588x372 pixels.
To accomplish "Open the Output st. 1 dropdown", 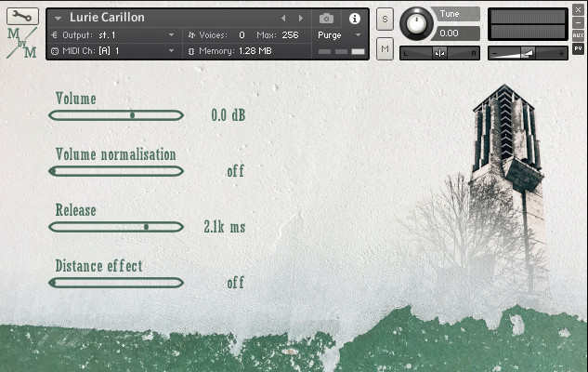I will [x=171, y=35].
